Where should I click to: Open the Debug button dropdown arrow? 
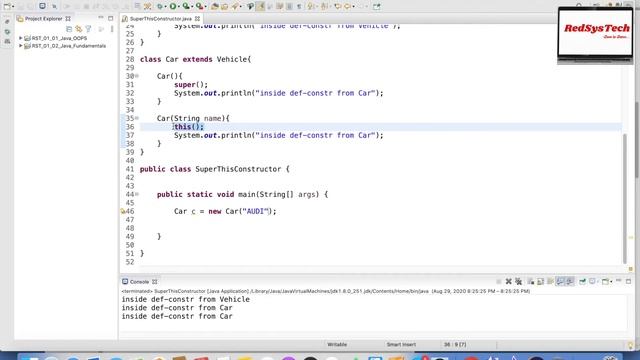(x=166, y=7)
